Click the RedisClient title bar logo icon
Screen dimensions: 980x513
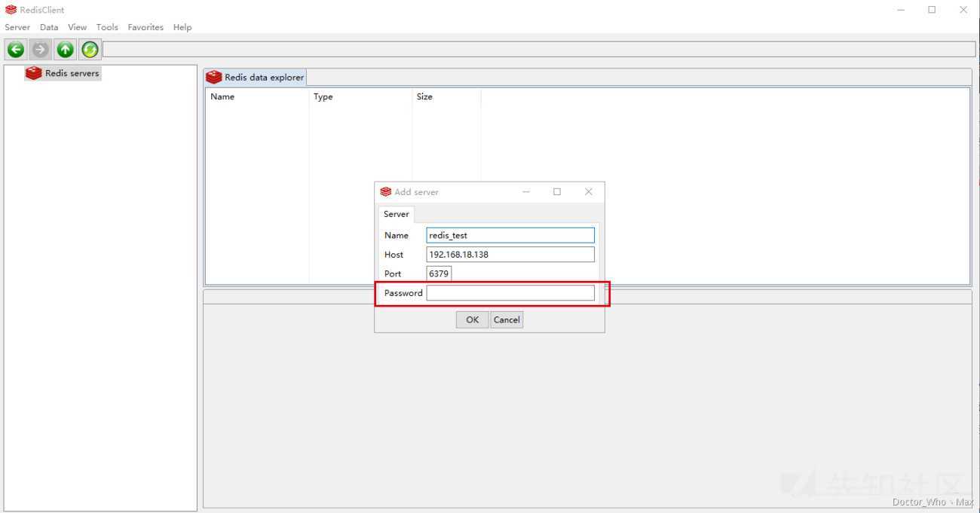(x=11, y=10)
